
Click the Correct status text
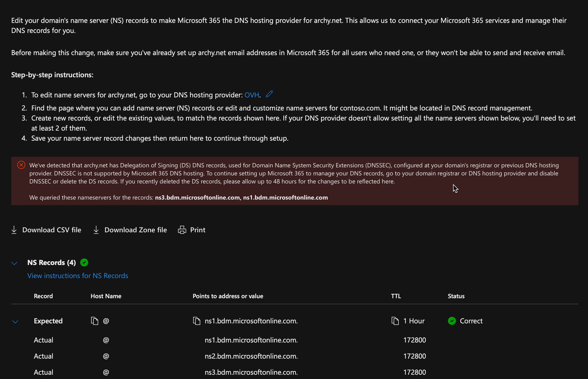coord(471,321)
